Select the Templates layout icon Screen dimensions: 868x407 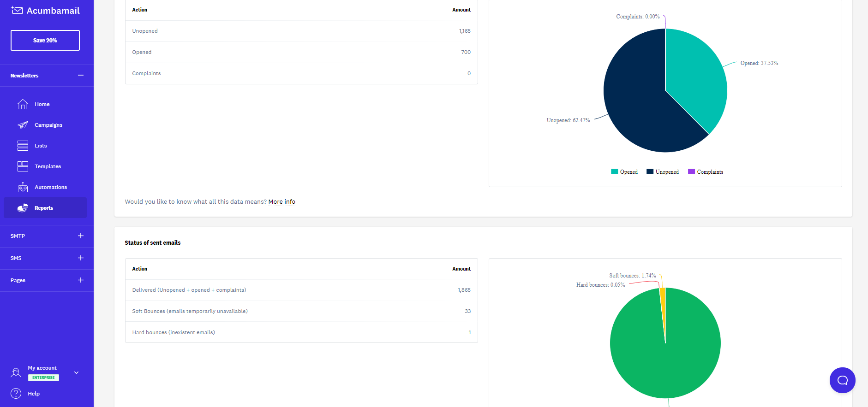point(23,166)
